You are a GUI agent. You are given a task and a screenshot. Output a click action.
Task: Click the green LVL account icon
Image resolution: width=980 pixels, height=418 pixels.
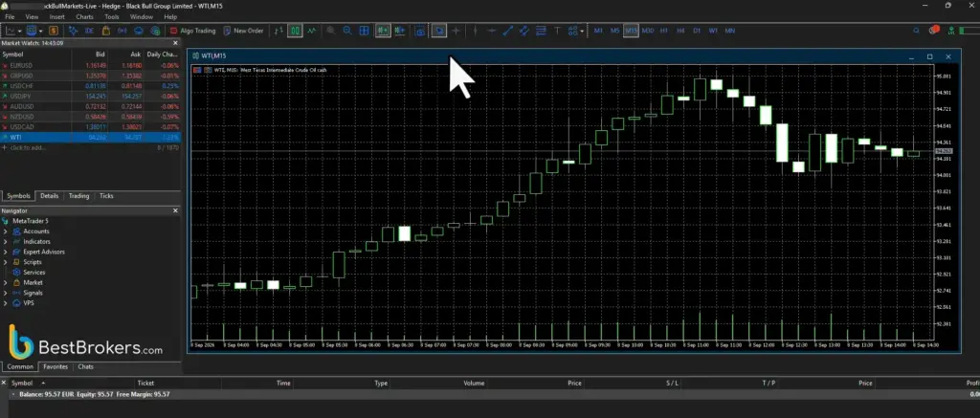click(952, 31)
